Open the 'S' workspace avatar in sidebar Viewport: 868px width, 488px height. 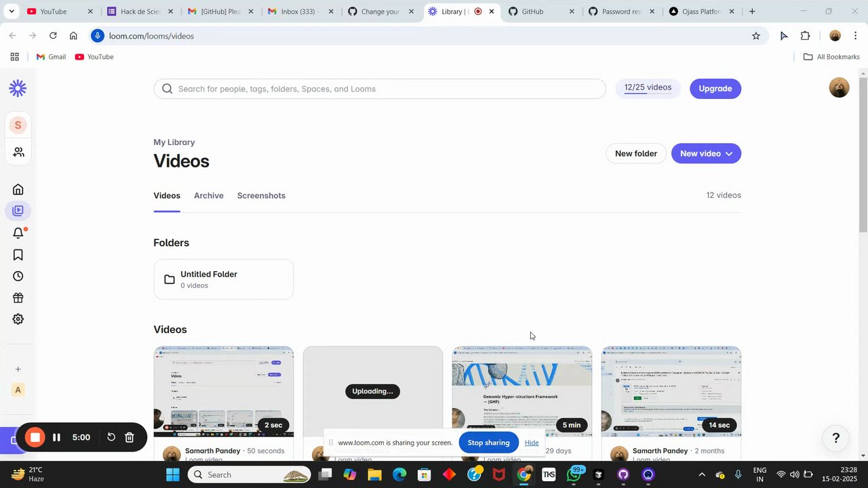click(18, 125)
